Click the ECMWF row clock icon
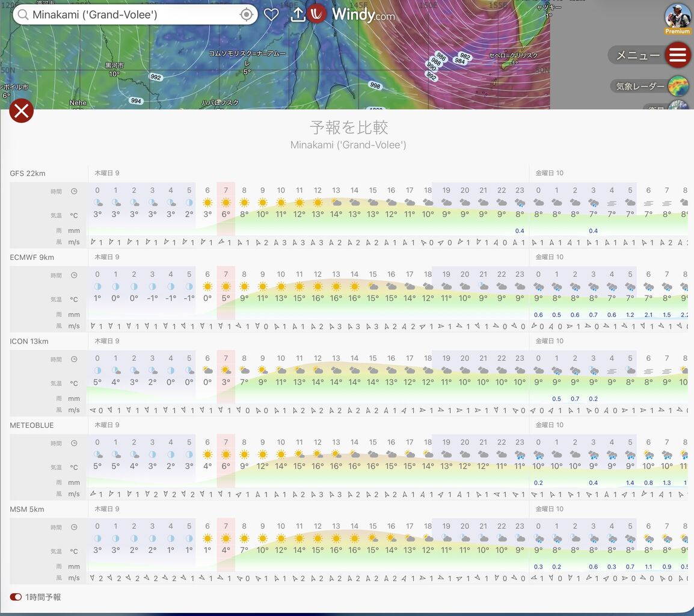 74,276
